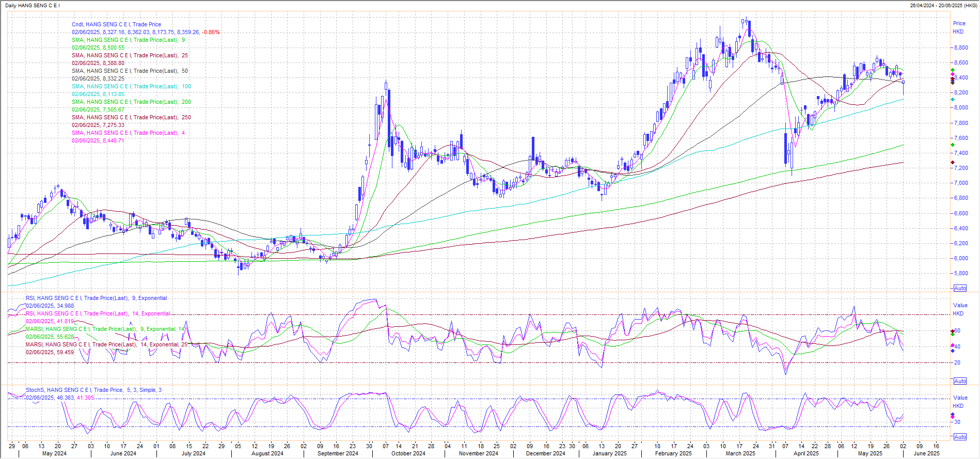The height and width of the screenshot is (459, 980).
Task: Click the 8,800 price axis label
Action: coord(961,48)
